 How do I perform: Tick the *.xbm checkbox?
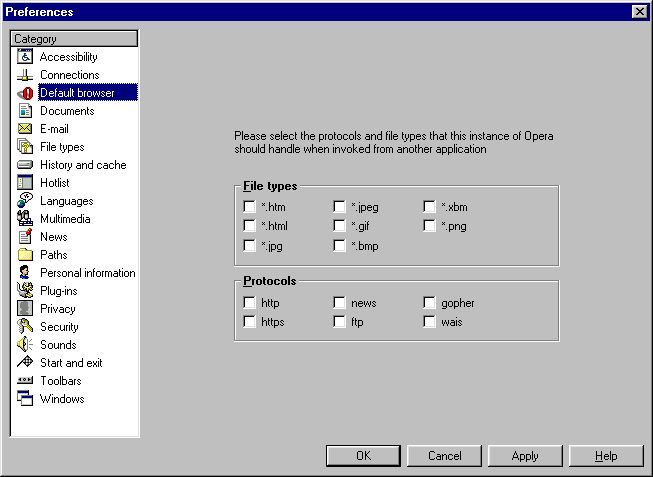(x=429, y=207)
